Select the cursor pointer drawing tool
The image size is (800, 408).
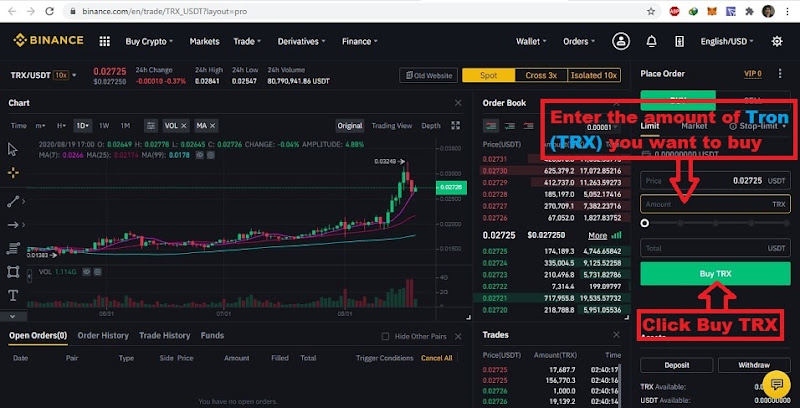(13, 149)
